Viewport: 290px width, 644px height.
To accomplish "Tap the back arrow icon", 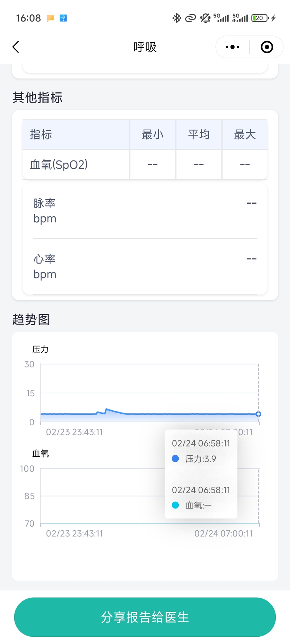I will [16, 47].
